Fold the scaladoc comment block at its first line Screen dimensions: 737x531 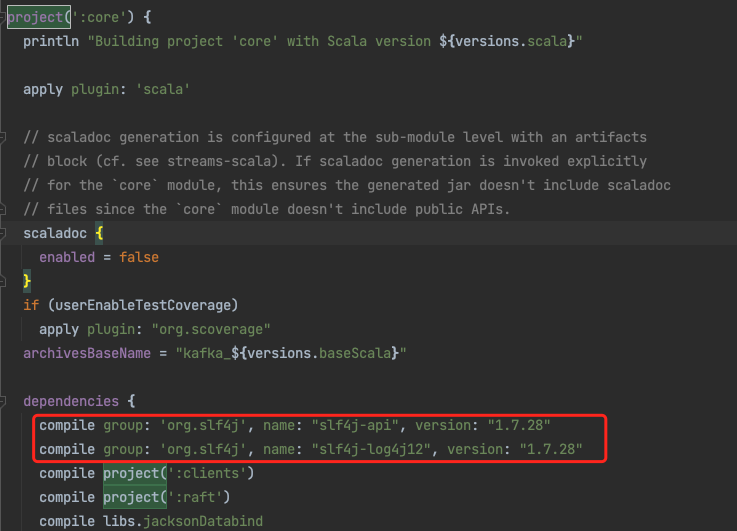coord(6,136)
